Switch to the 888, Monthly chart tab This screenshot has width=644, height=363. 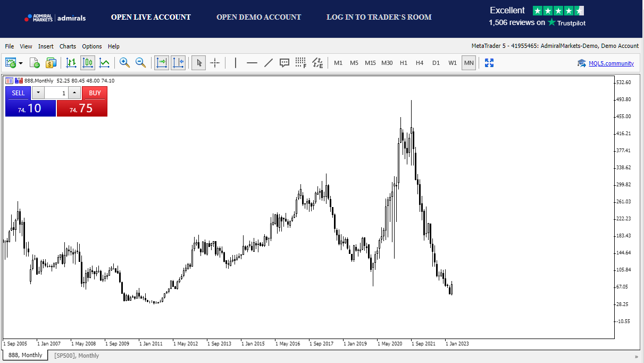25,355
